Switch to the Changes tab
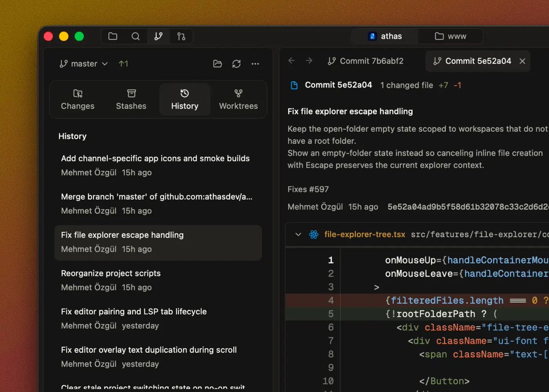The width and height of the screenshot is (549, 392). 78,100
